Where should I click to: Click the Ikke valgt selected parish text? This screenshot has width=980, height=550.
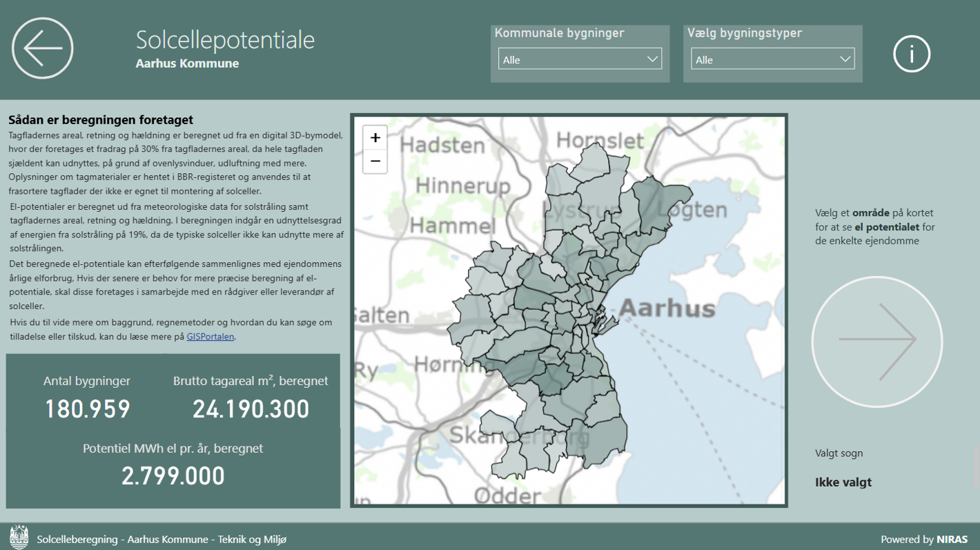[843, 482]
